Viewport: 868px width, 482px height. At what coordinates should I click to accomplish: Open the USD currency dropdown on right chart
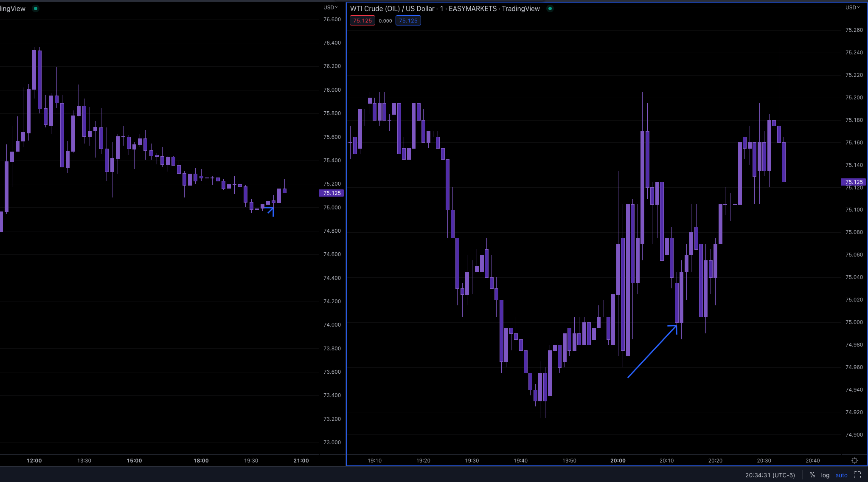click(853, 7)
